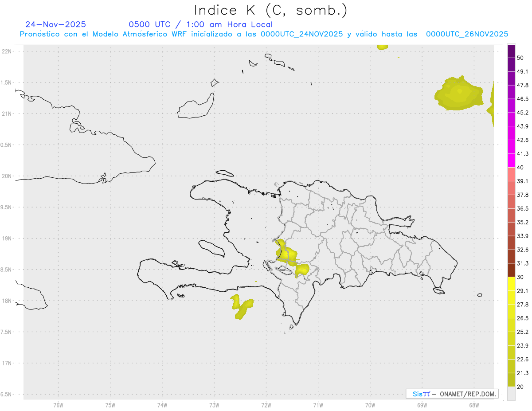Click the colorbar value "25.2"
This screenshot has height=411, width=532.
coord(523,332)
